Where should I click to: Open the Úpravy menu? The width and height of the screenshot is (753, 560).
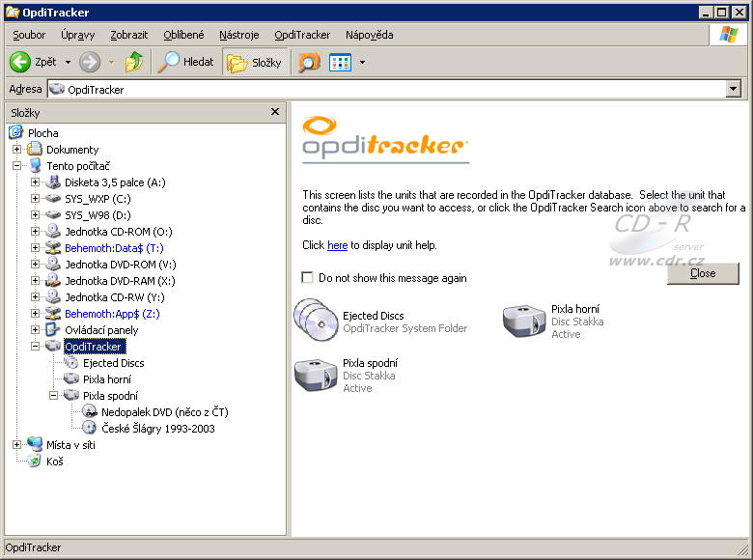click(x=78, y=35)
